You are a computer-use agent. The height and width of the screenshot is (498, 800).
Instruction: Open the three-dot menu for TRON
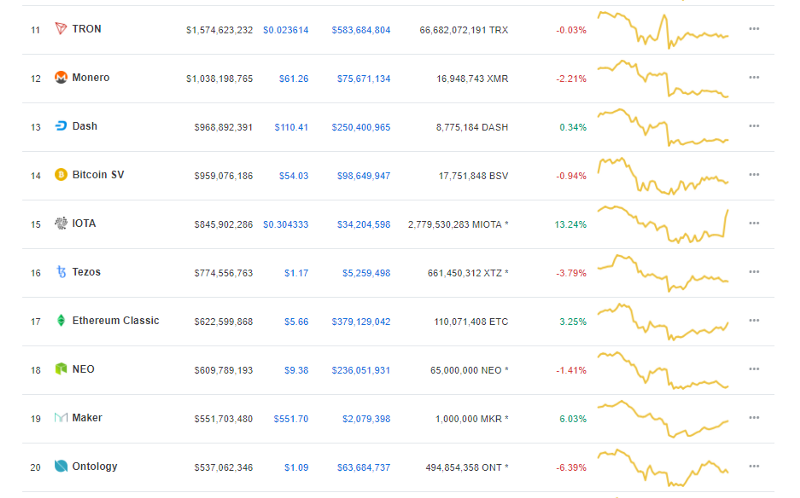click(x=754, y=29)
